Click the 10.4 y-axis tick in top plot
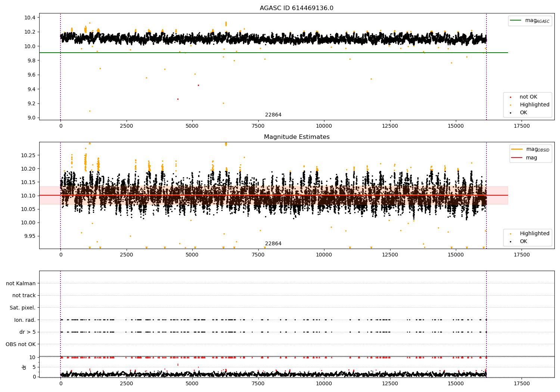Screen dimensions: 560x392 coord(30,18)
